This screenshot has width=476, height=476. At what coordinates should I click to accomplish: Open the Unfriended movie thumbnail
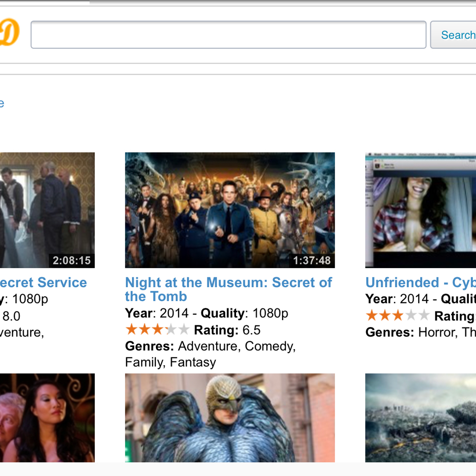point(420,210)
